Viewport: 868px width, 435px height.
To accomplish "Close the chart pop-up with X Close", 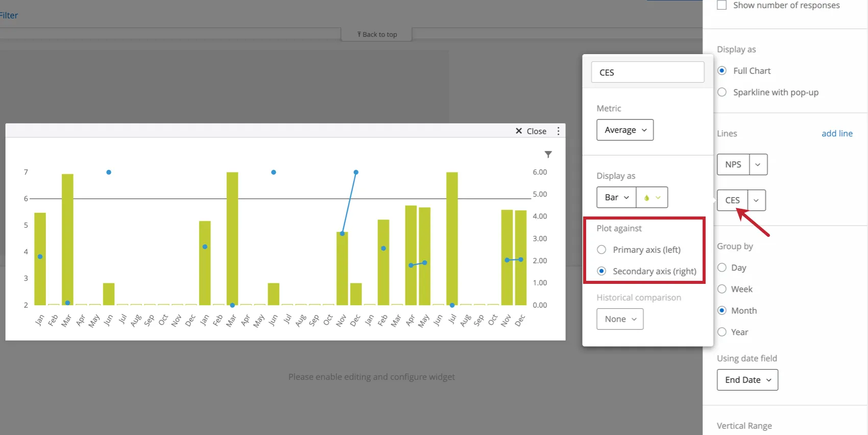I will (531, 131).
